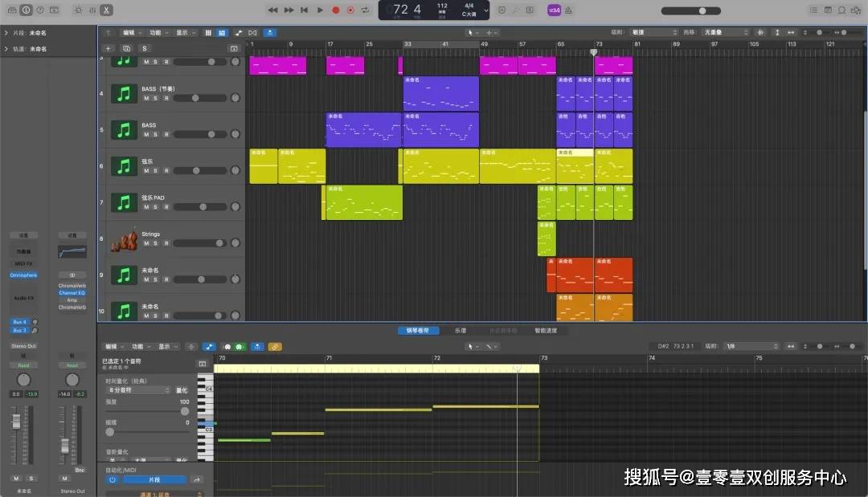
Task: Mute the 弦乐 PAD track
Action: pos(146,207)
